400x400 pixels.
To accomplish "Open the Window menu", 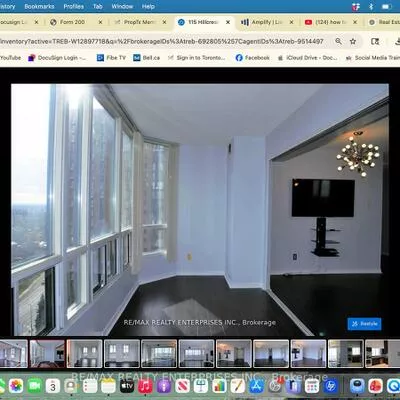I will [122, 7].
